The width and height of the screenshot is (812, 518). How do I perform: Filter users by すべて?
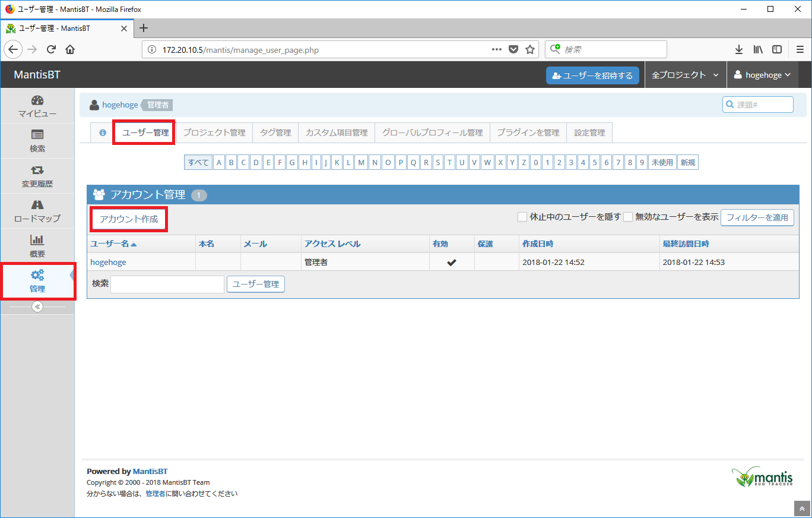[198, 162]
